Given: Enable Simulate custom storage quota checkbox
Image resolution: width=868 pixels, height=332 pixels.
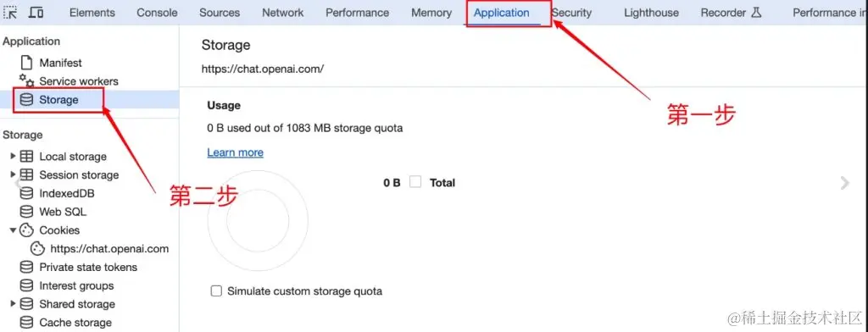Looking at the screenshot, I should point(216,291).
